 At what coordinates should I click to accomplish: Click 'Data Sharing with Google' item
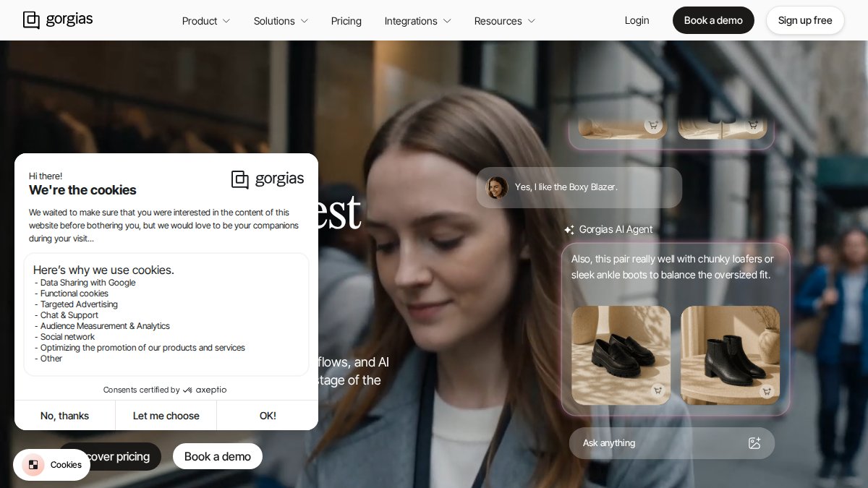[88, 283]
